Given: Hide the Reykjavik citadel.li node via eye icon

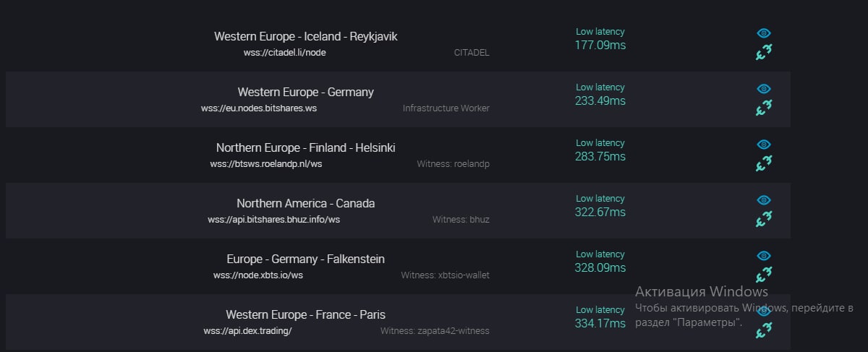Looking at the screenshot, I should tap(764, 33).
